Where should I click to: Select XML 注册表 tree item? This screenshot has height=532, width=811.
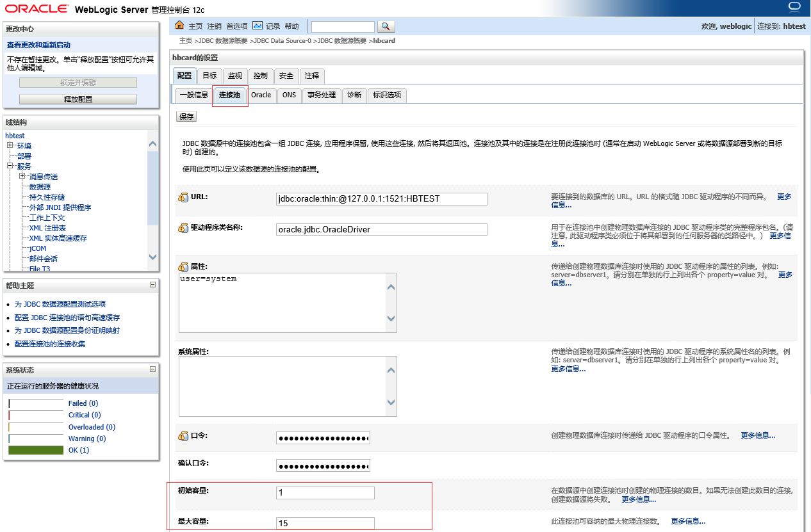[x=47, y=228]
